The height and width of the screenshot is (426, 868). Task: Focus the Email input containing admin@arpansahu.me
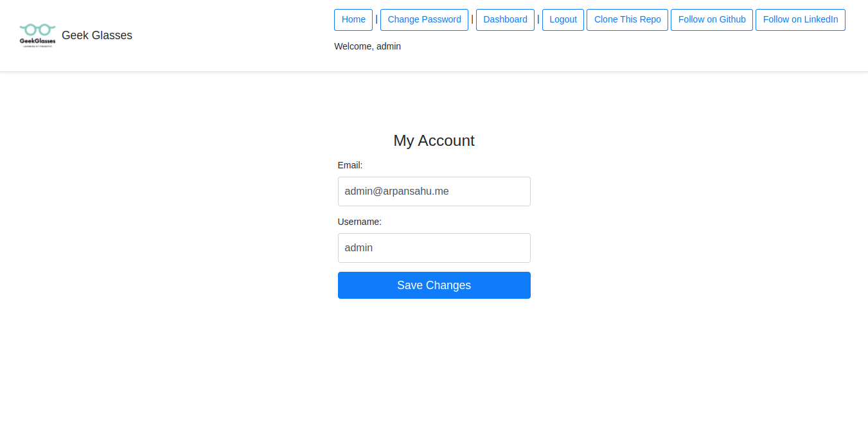click(x=434, y=191)
